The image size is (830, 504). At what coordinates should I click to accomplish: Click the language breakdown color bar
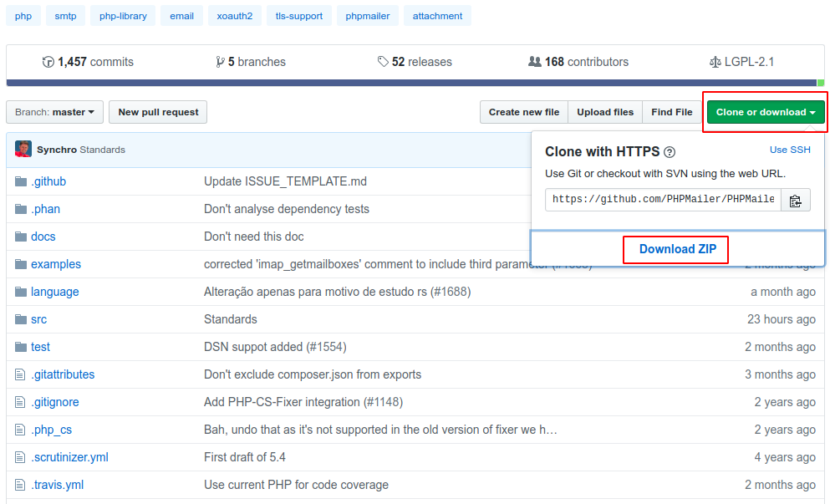coord(415,83)
